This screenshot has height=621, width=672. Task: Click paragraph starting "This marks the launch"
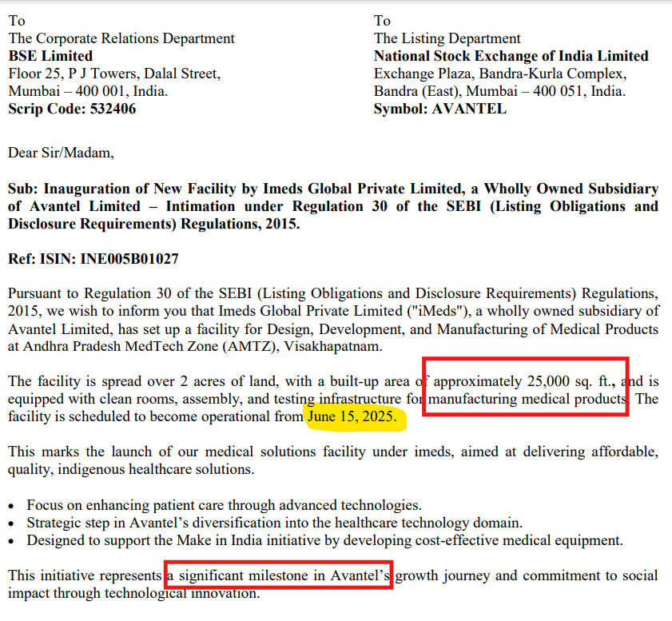coord(332,452)
